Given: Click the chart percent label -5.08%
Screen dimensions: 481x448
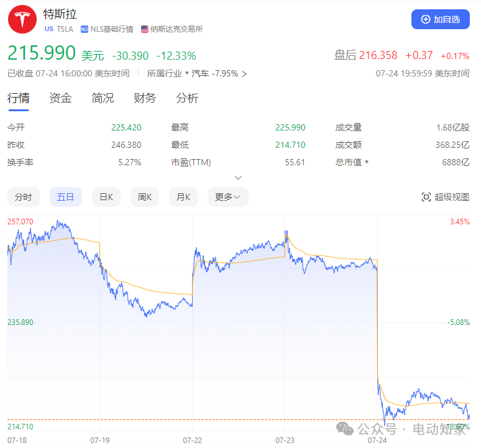Looking at the screenshot, I should pyautogui.click(x=458, y=322).
